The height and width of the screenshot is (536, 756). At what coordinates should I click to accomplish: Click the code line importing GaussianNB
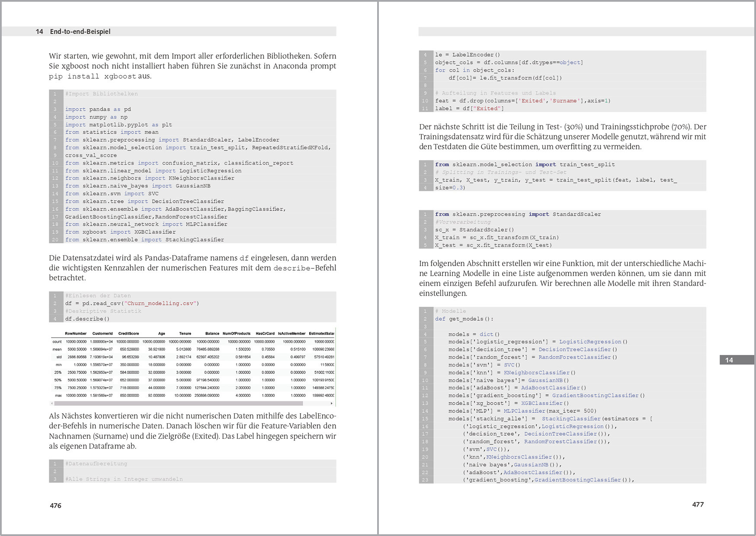click(x=138, y=186)
